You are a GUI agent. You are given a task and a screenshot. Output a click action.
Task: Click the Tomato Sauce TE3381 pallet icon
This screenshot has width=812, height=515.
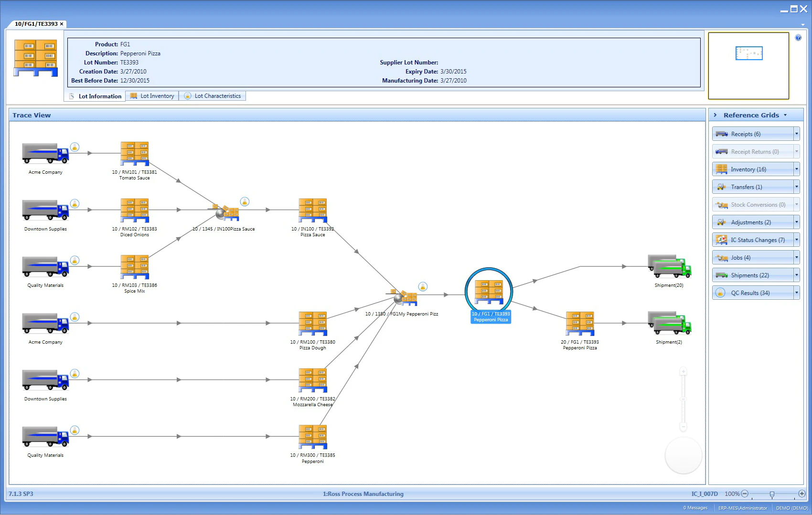(x=134, y=154)
